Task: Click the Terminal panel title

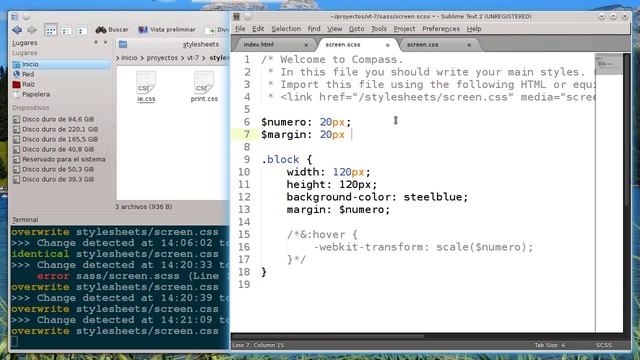Action: pos(25,220)
